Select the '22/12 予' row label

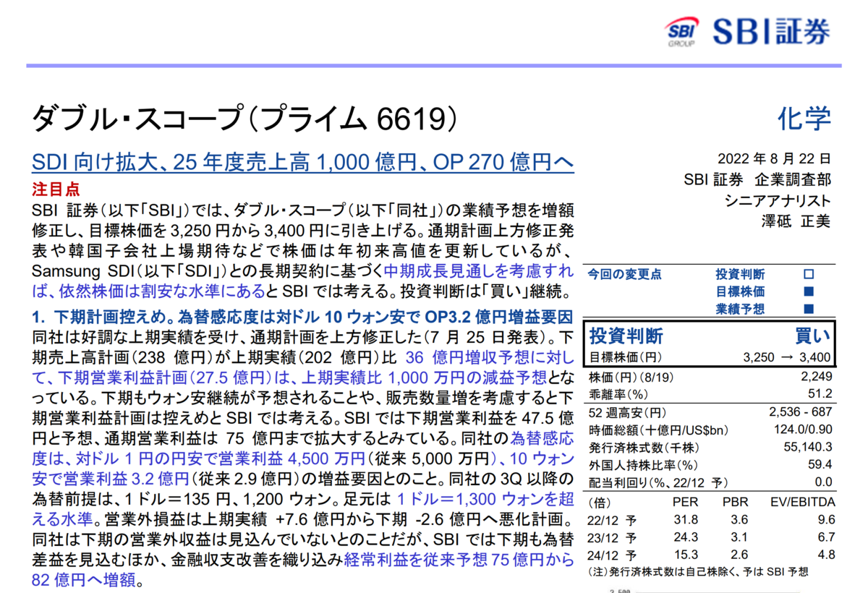613,519
